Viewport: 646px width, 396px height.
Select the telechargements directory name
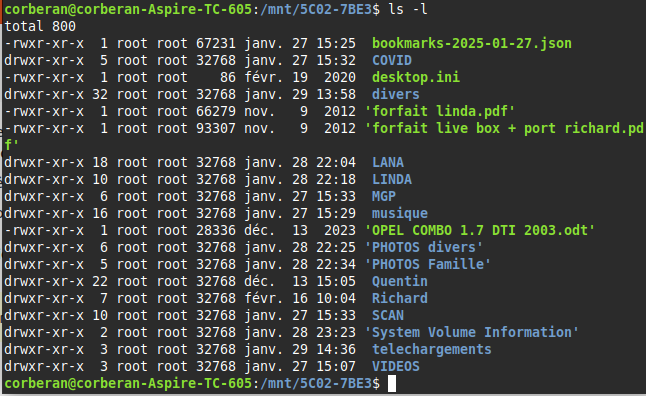(x=432, y=349)
